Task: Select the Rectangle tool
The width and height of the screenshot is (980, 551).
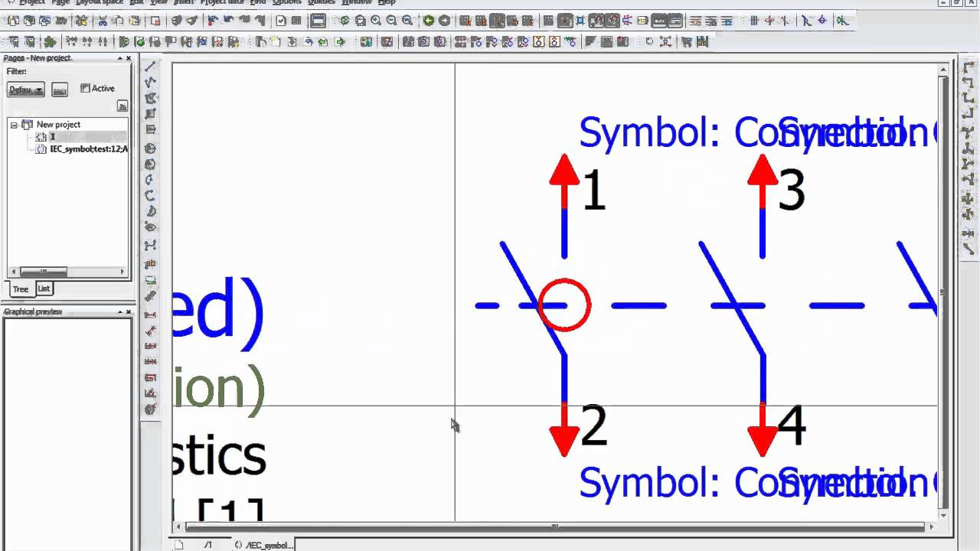Action: click(151, 114)
